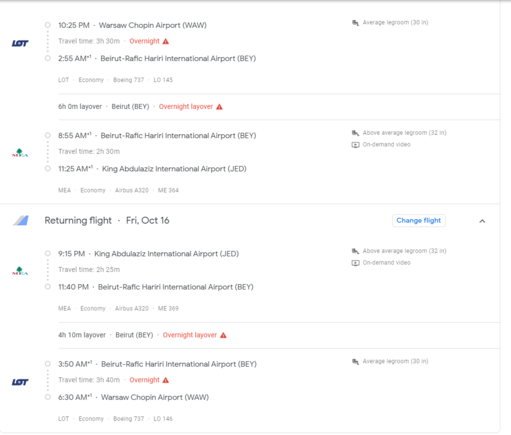Click the seat icon for Above average legroom on ME 369
Image resolution: width=511 pixels, height=435 pixels.
coord(355,251)
